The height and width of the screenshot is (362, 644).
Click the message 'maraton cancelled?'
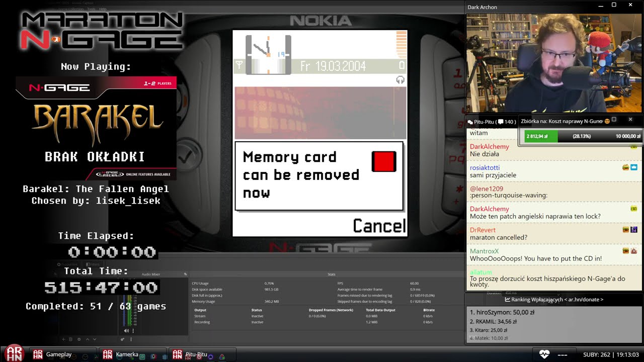498,237
